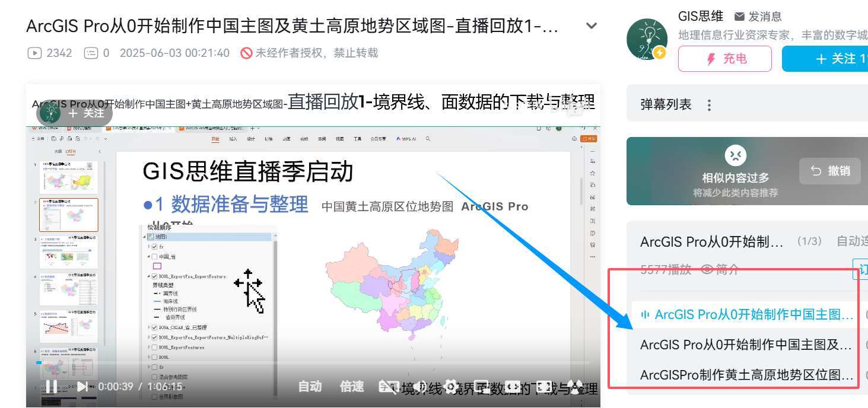The image size is (868, 408).
Task: Enter web page fullscreen icon
Action: [x=543, y=387]
